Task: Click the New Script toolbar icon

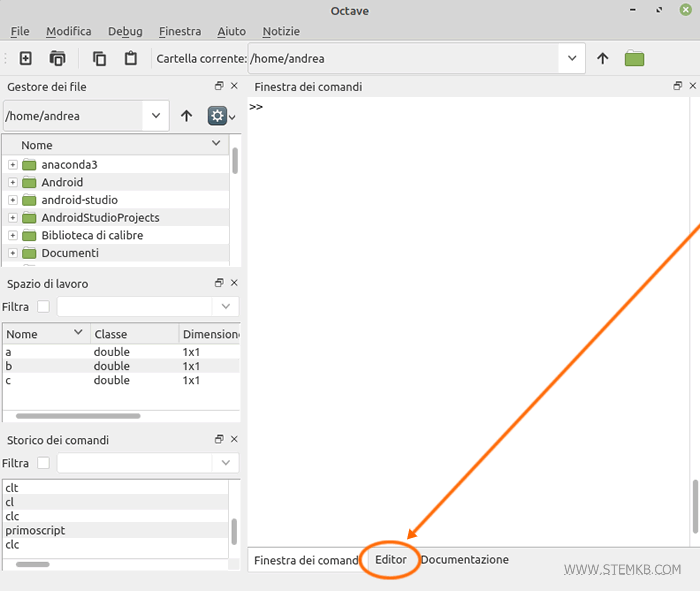Action: point(25,58)
